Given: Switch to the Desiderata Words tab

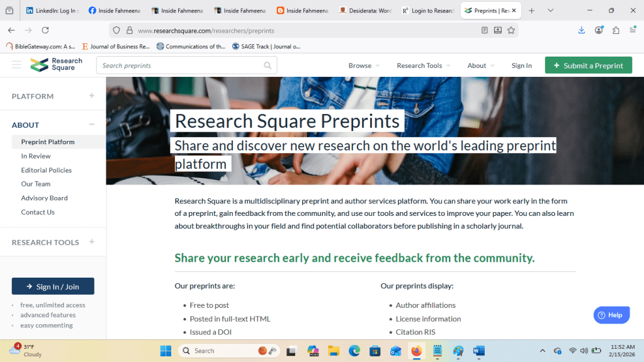Looking at the screenshot, I should (x=365, y=11).
